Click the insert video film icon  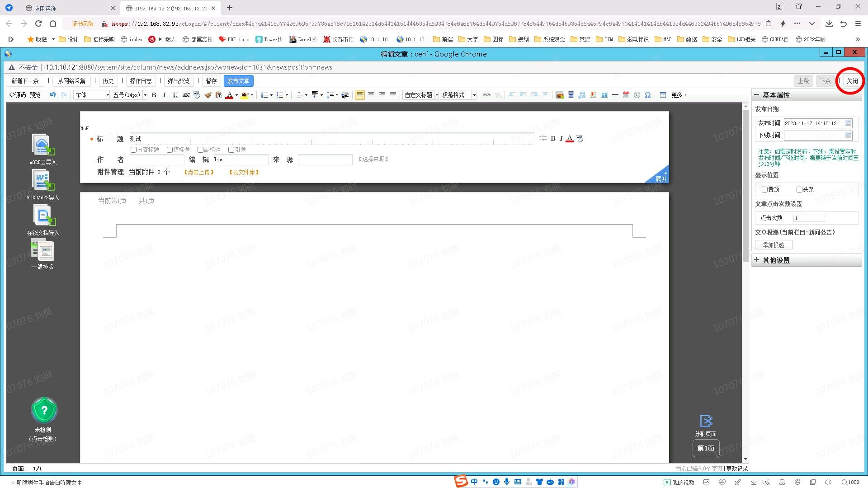coord(571,95)
